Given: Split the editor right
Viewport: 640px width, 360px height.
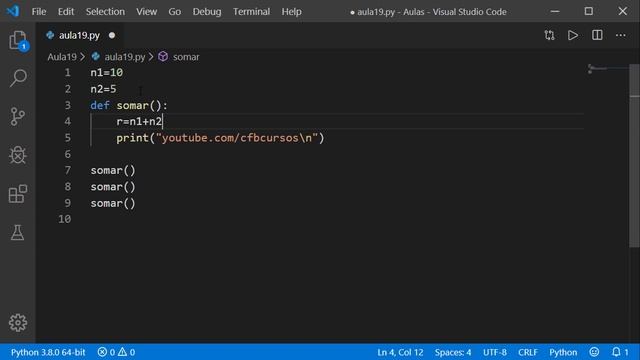Looking at the screenshot, I should [x=597, y=35].
